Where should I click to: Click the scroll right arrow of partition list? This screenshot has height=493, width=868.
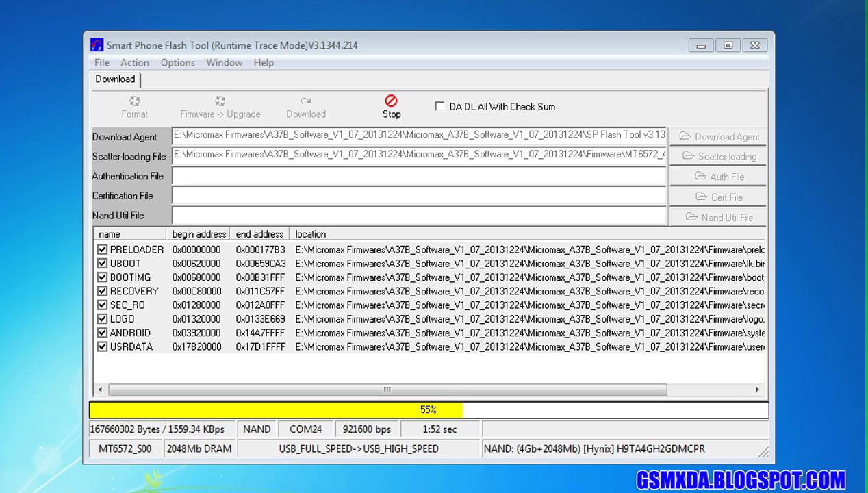(757, 390)
